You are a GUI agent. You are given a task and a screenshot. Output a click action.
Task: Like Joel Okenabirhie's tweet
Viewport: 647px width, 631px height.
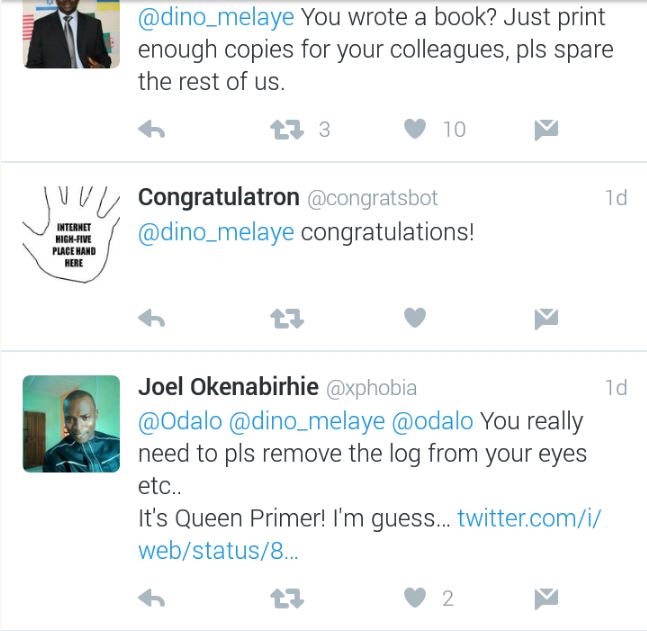tap(415, 598)
